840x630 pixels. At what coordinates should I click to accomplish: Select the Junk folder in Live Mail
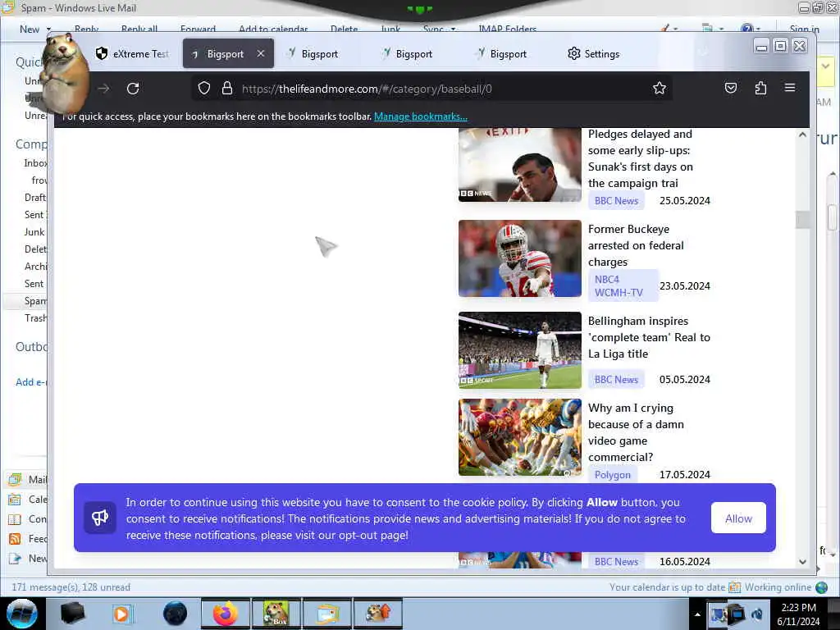(x=34, y=232)
